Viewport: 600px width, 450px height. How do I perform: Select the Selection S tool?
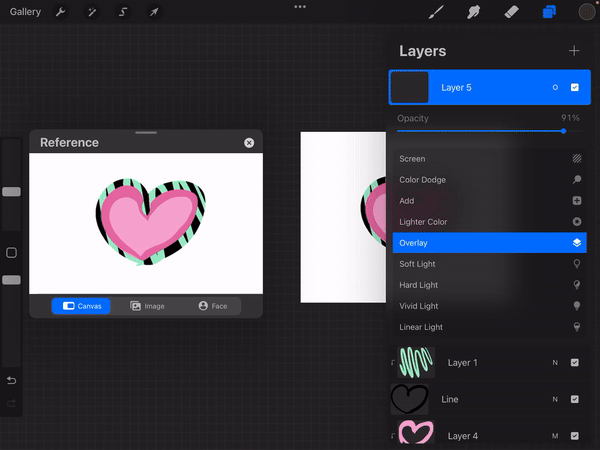123,12
